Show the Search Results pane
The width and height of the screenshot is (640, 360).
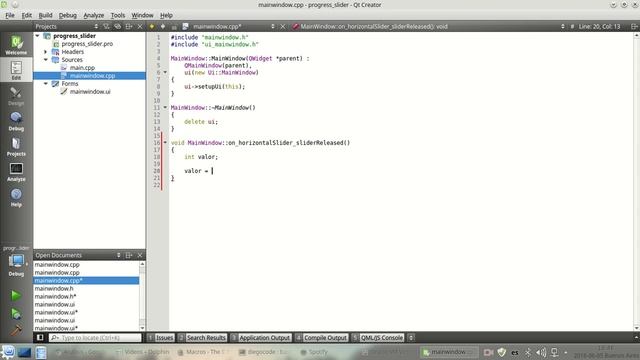pos(202,338)
